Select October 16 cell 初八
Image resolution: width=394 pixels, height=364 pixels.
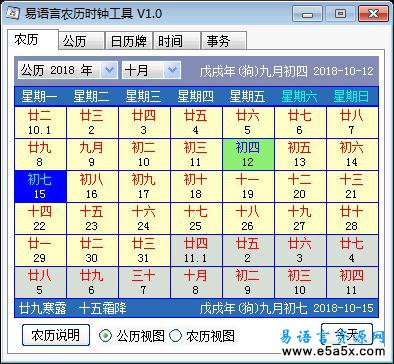point(92,187)
